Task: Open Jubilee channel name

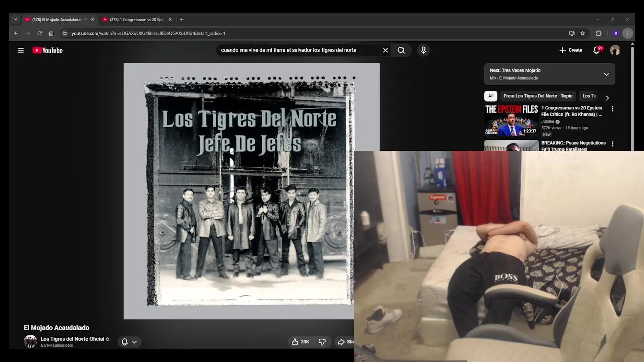Action: (548, 121)
